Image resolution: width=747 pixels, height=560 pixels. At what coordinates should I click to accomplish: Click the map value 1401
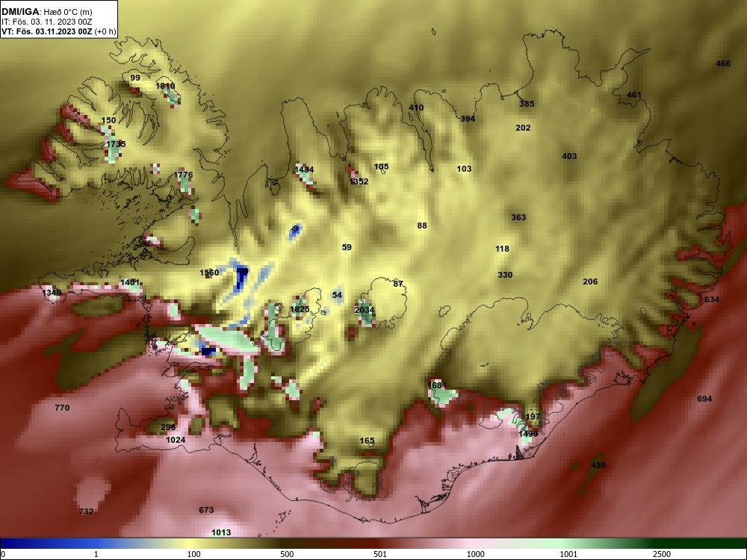click(129, 282)
